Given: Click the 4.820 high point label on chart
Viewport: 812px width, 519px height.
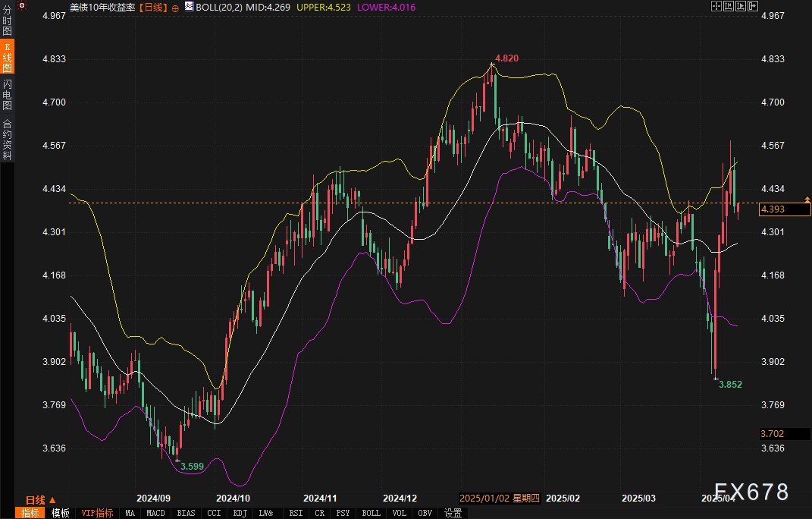Looking at the screenshot, I should (x=506, y=58).
